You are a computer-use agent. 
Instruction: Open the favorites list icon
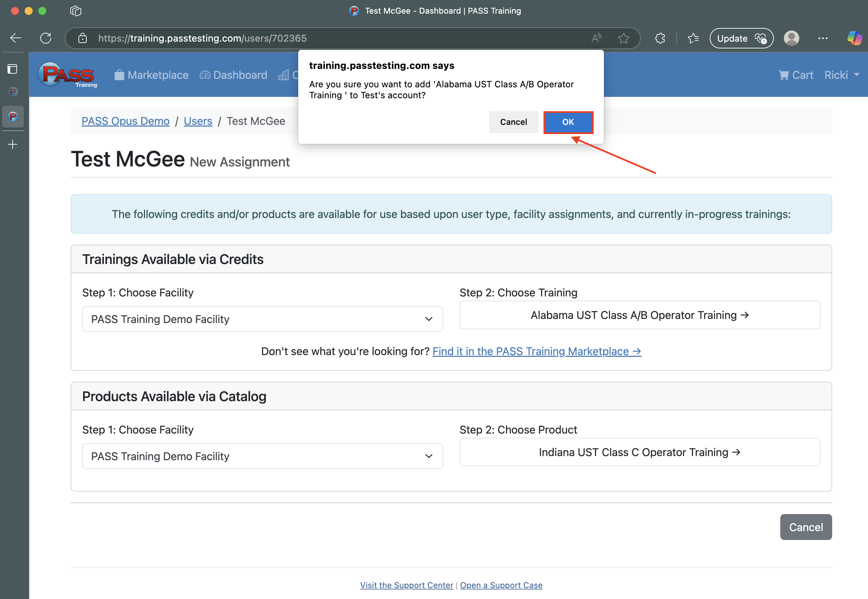[693, 38]
